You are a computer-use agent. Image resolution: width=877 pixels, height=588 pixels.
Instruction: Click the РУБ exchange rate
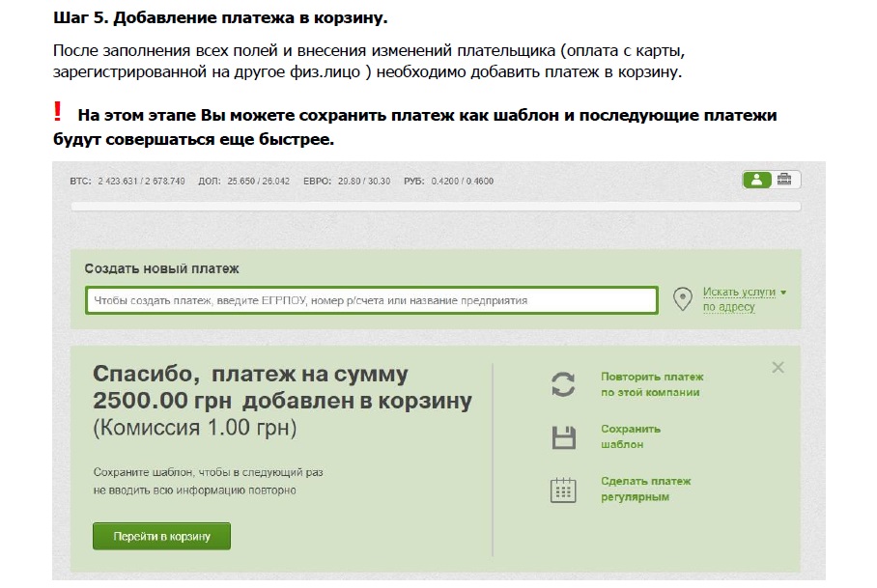point(462,181)
